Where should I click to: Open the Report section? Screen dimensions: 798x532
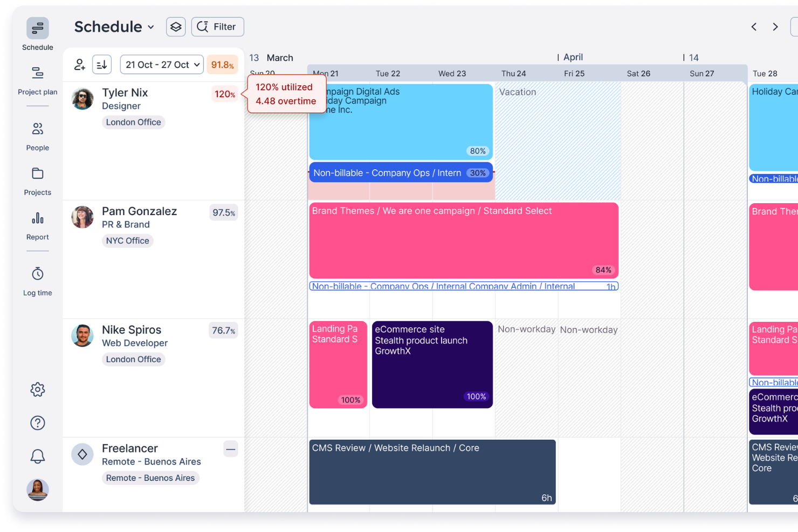37,224
